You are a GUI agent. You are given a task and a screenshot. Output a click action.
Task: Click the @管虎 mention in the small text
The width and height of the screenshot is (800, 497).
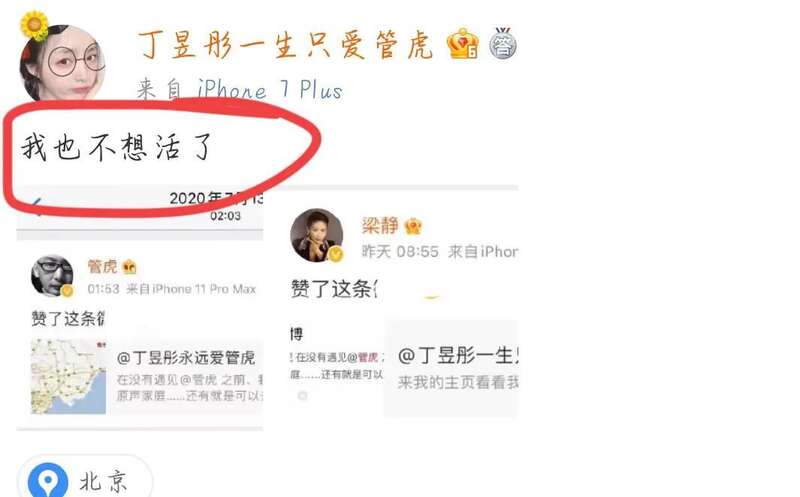click(363, 357)
